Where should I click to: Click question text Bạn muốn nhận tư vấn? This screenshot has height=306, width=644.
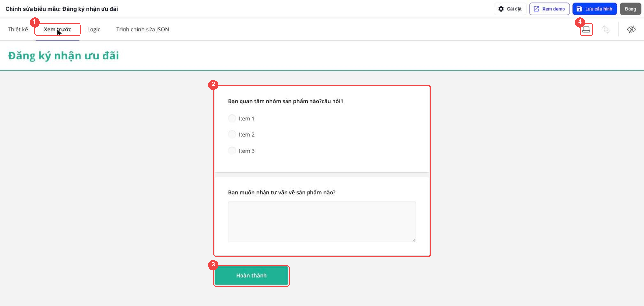[x=282, y=192]
